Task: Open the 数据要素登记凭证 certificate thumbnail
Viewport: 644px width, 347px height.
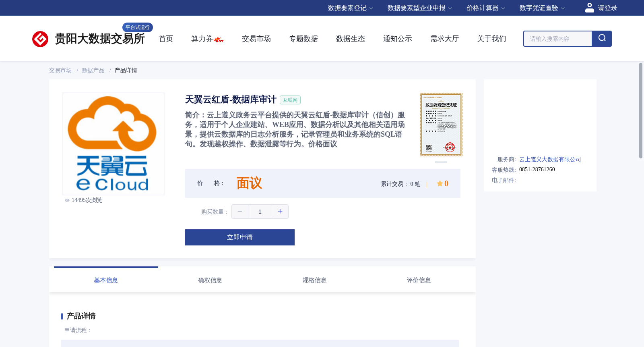Action: click(x=441, y=125)
